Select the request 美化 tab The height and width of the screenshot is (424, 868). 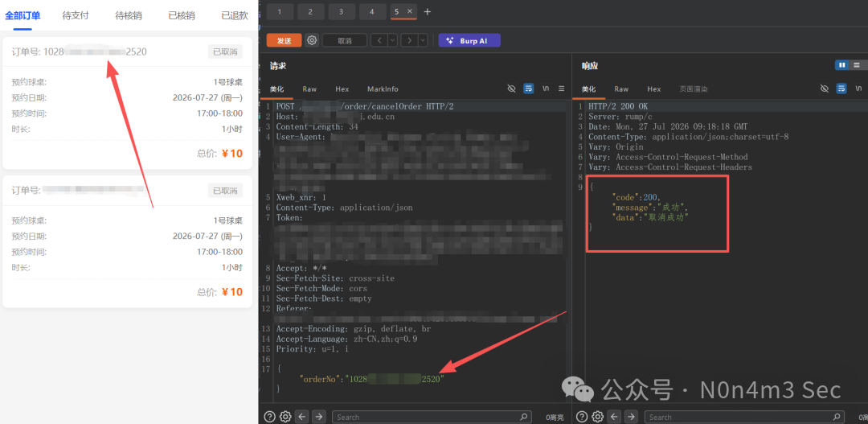click(x=276, y=89)
